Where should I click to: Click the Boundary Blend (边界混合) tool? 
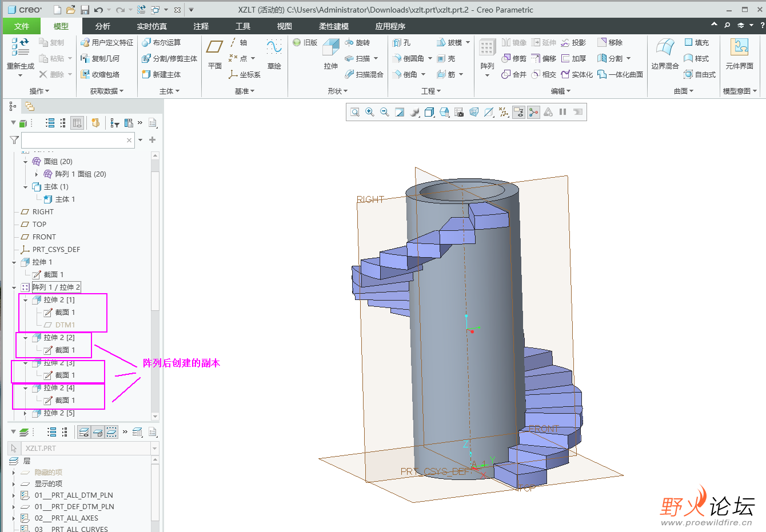tap(665, 54)
